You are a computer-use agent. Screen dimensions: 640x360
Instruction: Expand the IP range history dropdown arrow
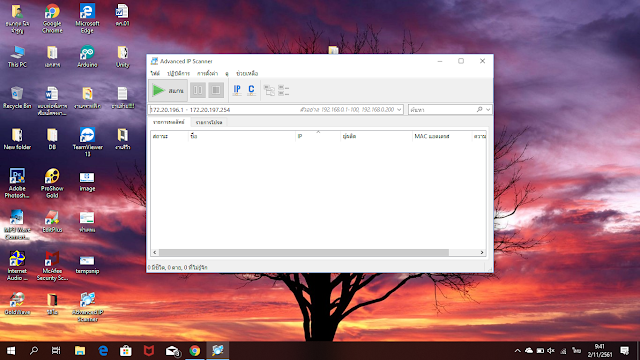click(x=399, y=109)
